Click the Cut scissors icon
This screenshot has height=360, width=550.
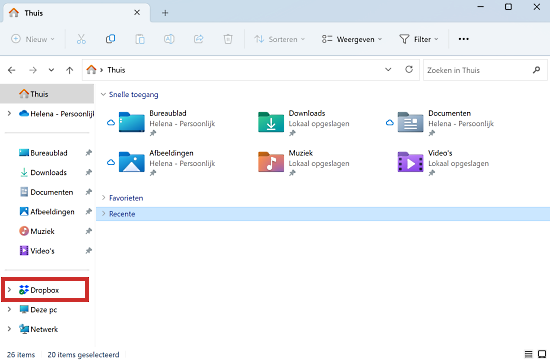tap(81, 39)
